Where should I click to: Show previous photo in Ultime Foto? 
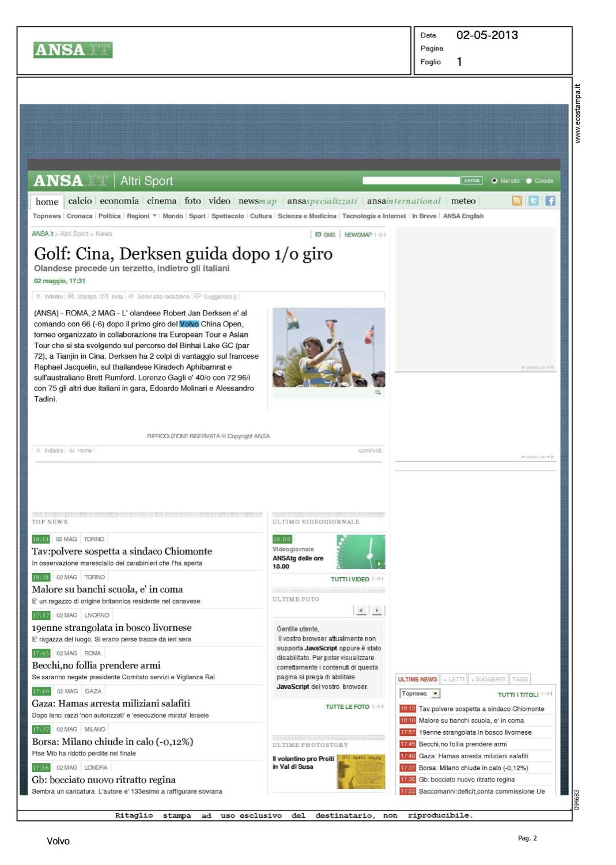(361, 610)
